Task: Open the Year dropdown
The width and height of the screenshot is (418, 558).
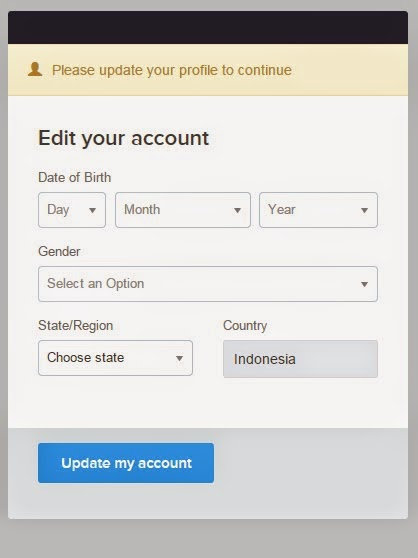Action: click(318, 210)
